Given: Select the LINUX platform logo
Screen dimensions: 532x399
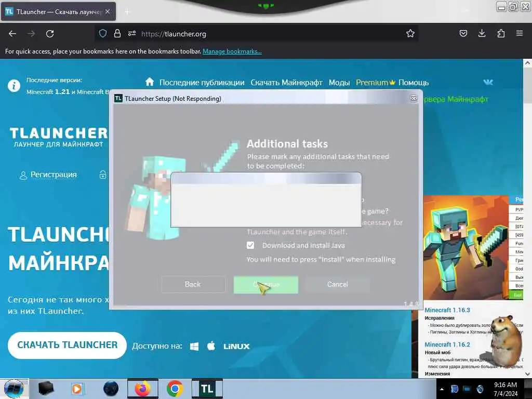Looking at the screenshot, I should pos(236,347).
